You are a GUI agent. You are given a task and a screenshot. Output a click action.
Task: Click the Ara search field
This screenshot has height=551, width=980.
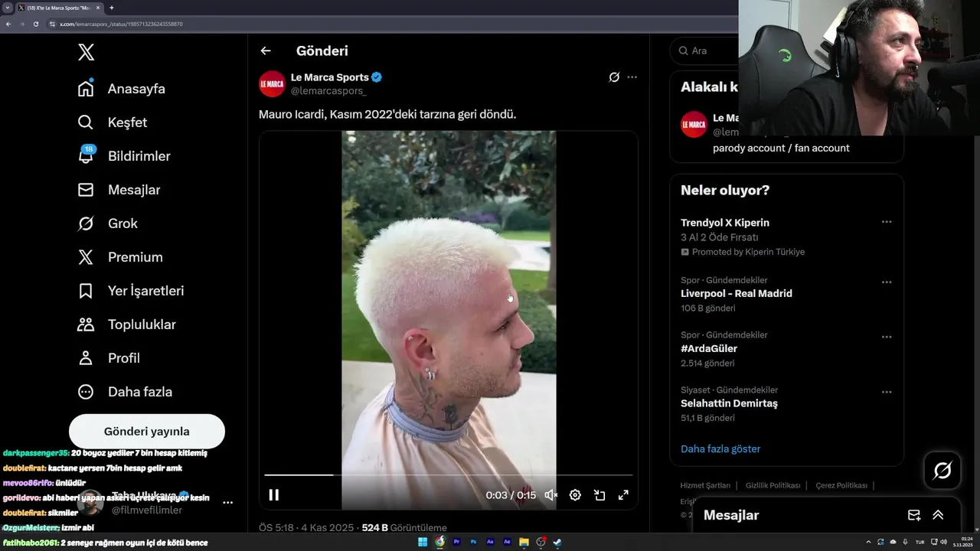[704, 51]
